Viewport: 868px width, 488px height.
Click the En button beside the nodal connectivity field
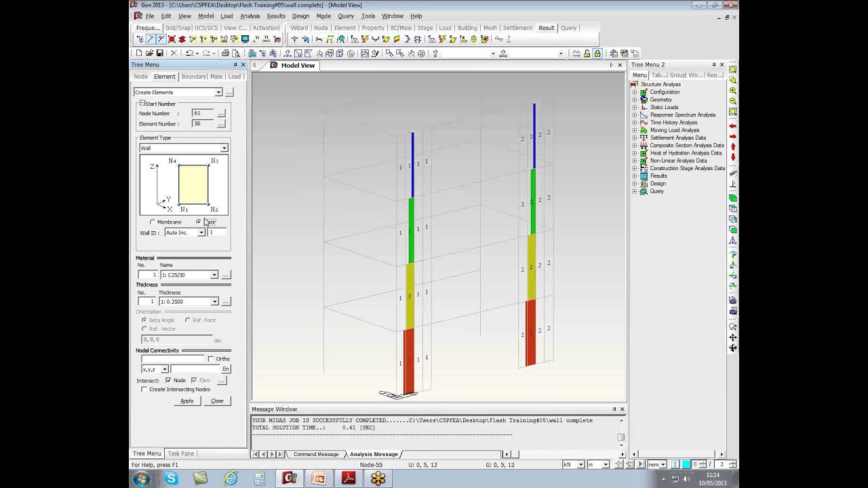tap(226, 369)
